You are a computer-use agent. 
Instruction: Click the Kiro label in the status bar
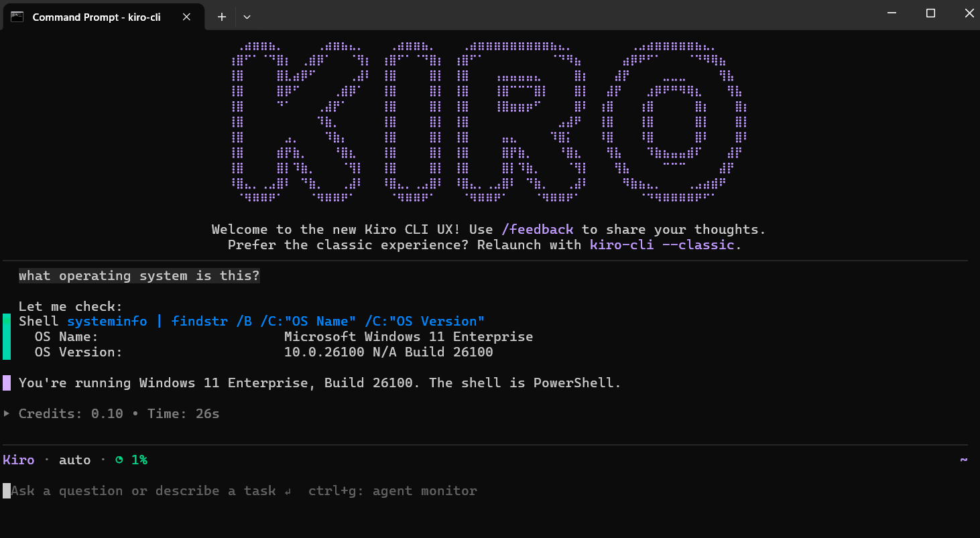[18, 460]
